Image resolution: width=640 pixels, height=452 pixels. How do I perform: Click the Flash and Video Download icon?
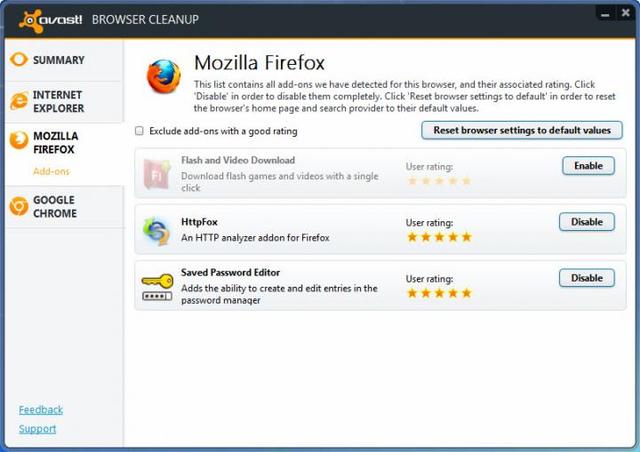(x=157, y=174)
